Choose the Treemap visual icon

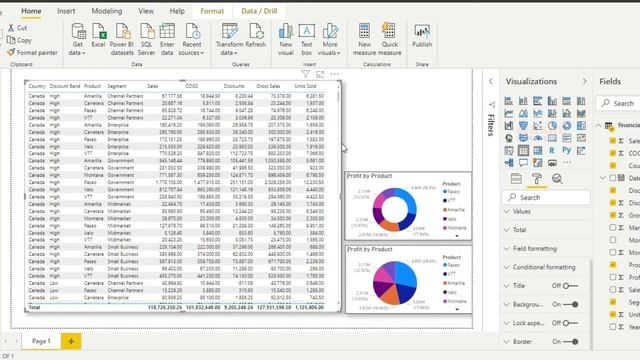click(x=581, y=126)
